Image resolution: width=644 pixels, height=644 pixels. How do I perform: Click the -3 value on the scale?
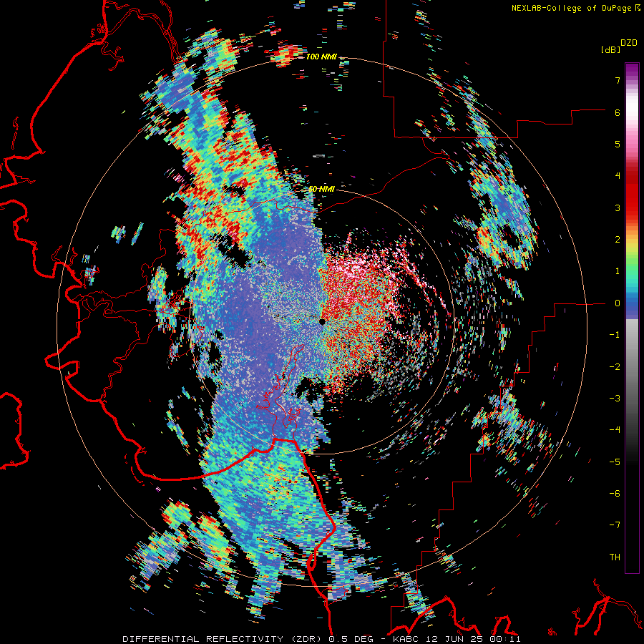[615, 399]
